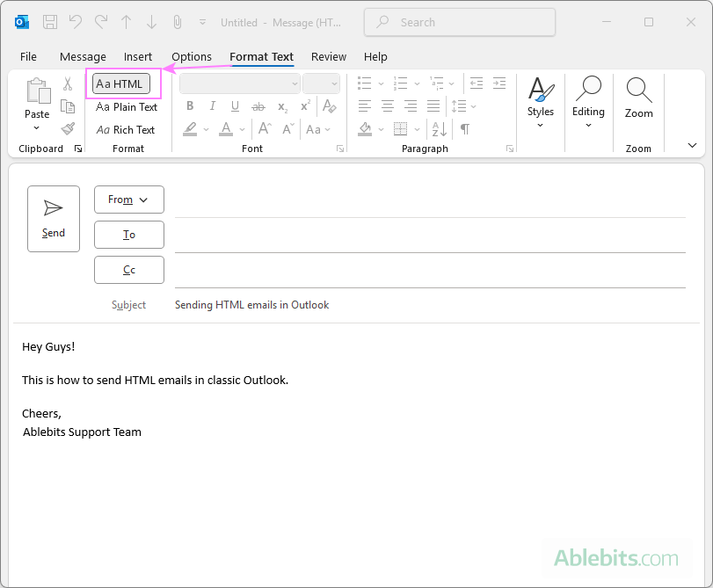Set message format to Plain Text
Viewport: 713px width, 588px height.
click(127, 107)
